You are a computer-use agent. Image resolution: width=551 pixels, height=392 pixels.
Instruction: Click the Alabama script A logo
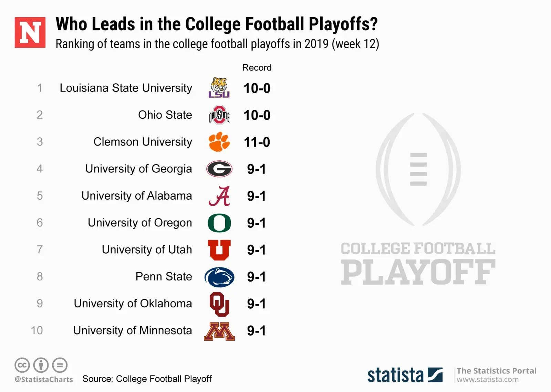point(219,196)
